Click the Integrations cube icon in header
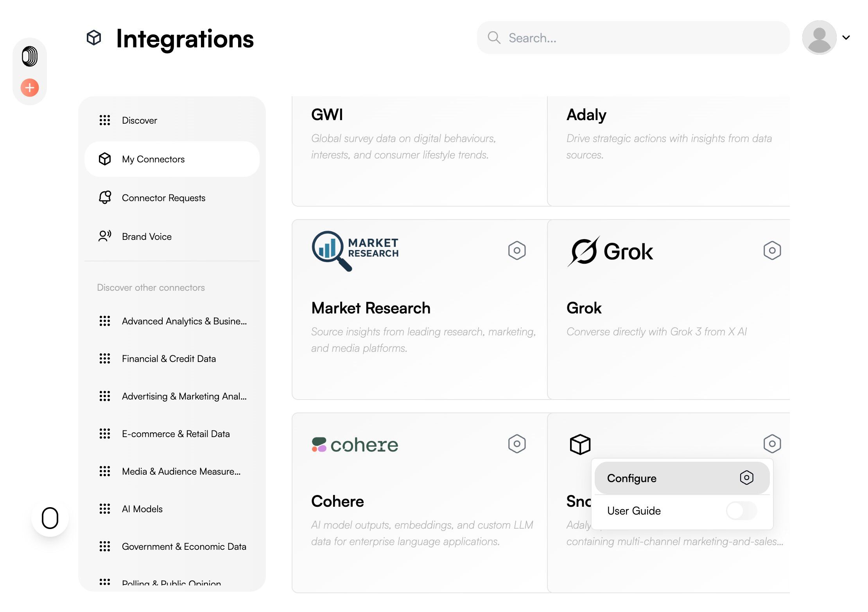Image resolution: width=868 pixels, height=612 pixels. [x=94, y=38]
